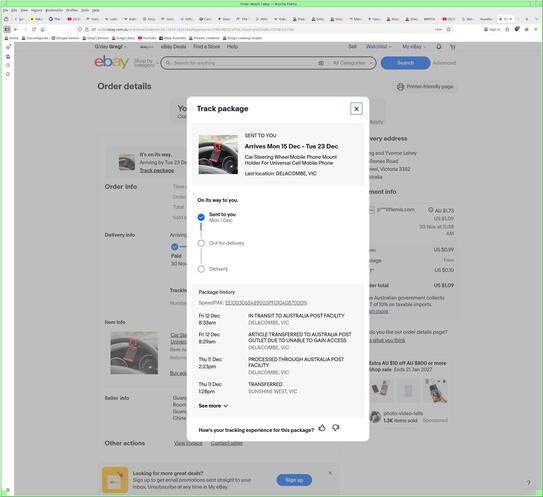Click the first sponsored product thumbnail
This screenshot has height=497, width=543.
(381, 391)
